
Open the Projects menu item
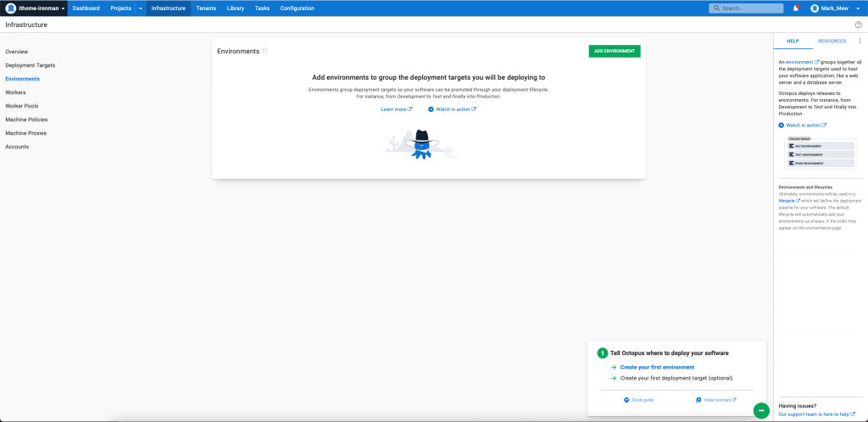pos(120,8)
